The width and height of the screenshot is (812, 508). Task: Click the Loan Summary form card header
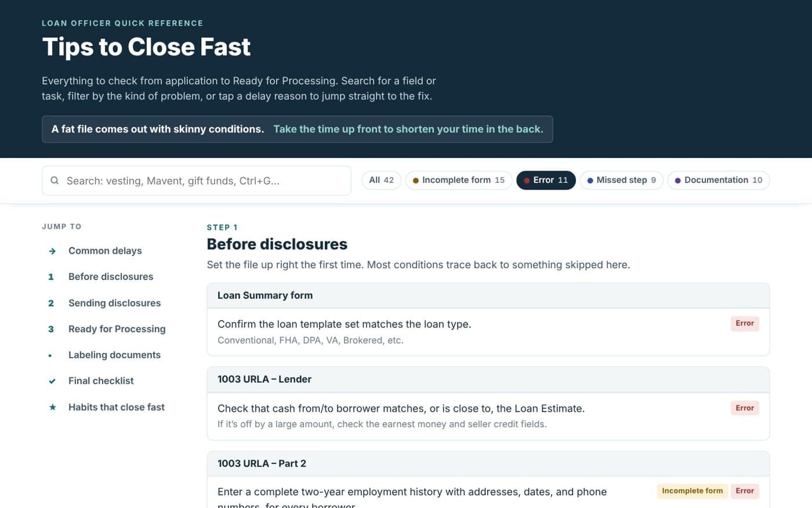(x=488, y=296)
